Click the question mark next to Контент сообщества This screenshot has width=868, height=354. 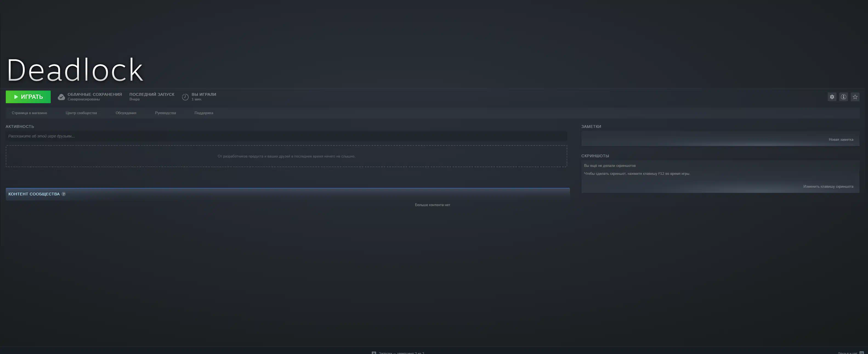[x=64, y=194]
